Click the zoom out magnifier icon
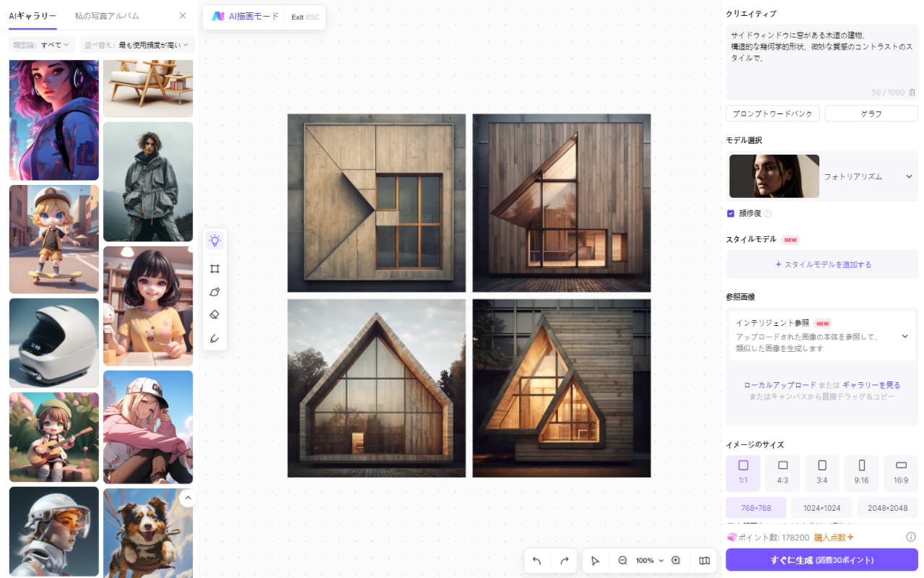Screen dimensions: 924x578 pyautogui.click(x=622, y=561)
